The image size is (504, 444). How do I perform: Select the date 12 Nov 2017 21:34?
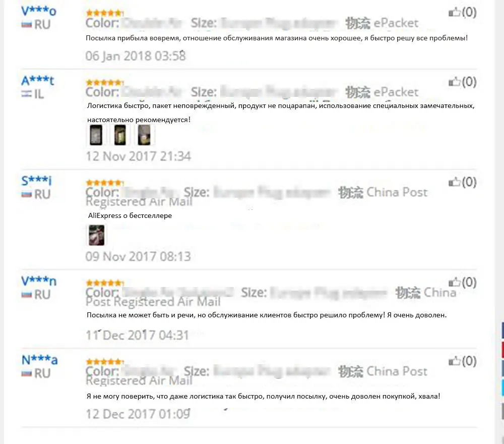coord(138,156)
